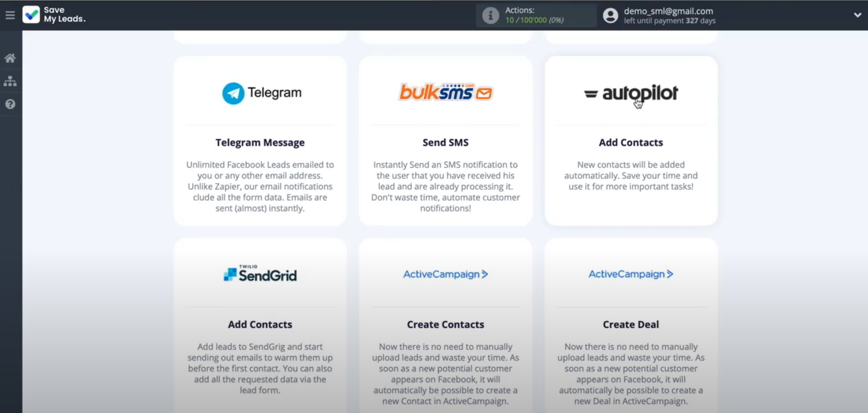868x413 pixels.
Task: Select Add Contacts title under SendGrid
Action: coord(260,324)
